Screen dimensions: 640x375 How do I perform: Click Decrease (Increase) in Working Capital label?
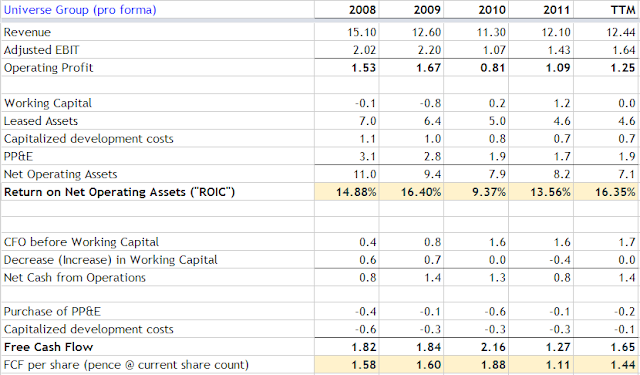pyautogui.click(x=111, y=260)
